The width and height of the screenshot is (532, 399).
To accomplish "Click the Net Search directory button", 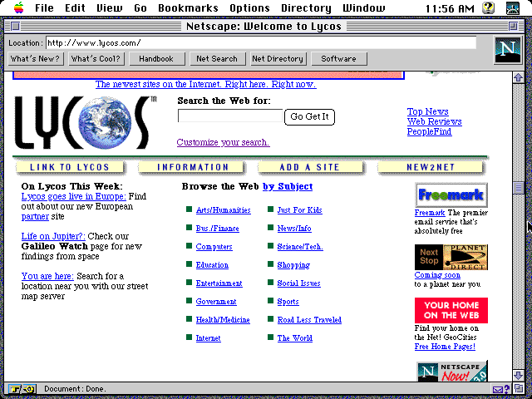I will pyautogui.click(x=216, y=59).
